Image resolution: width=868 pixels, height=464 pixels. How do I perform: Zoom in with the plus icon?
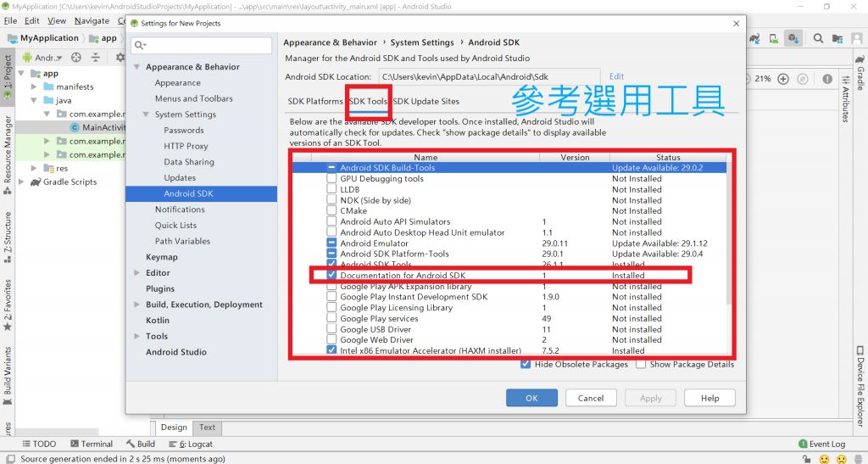click(x=782, y=79)
